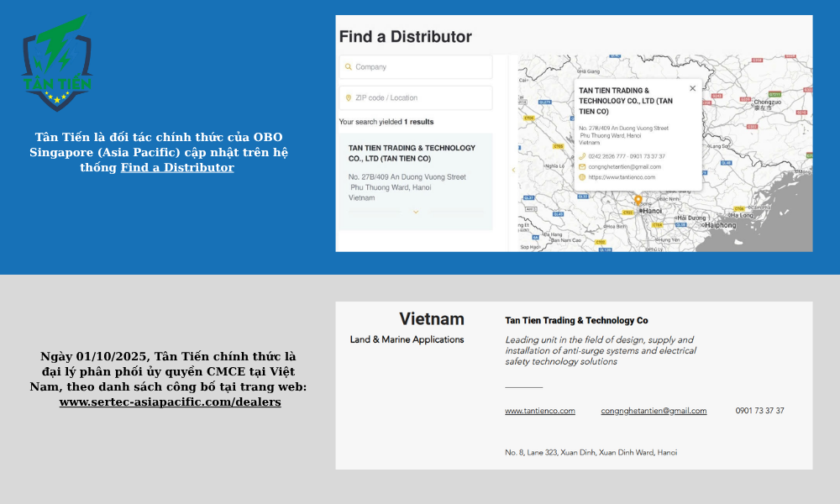Viewport: 840px width, 504px height.
Task: Open https://www.tantienco.com from the popup
Action: pos(622,177)
